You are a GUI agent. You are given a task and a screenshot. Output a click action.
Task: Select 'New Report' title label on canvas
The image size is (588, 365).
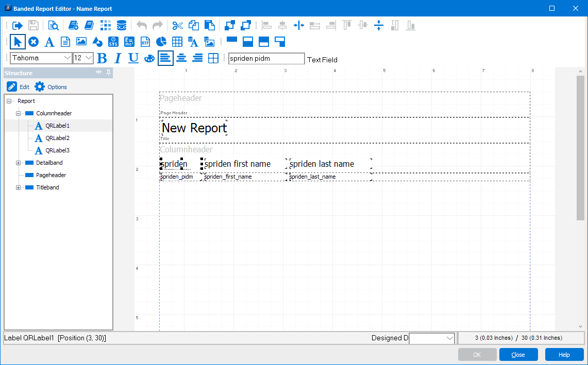[x=194, y=128]
